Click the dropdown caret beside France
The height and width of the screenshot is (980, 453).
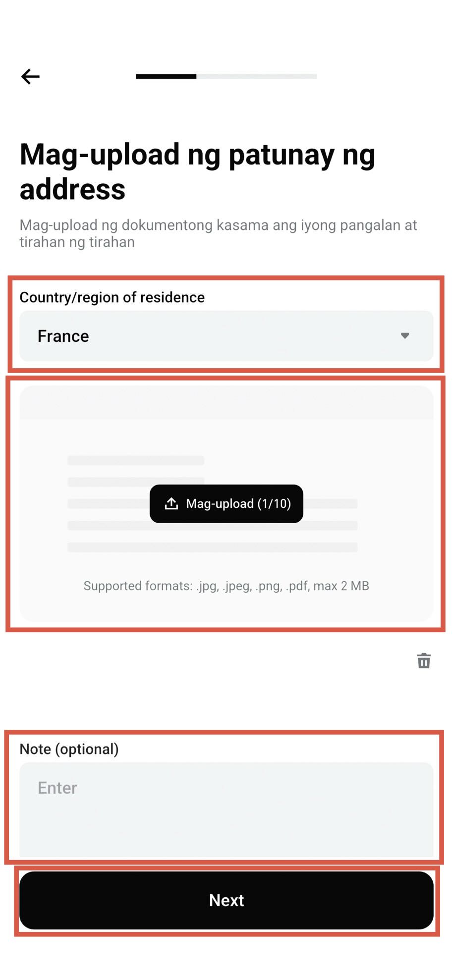(405, 336)
